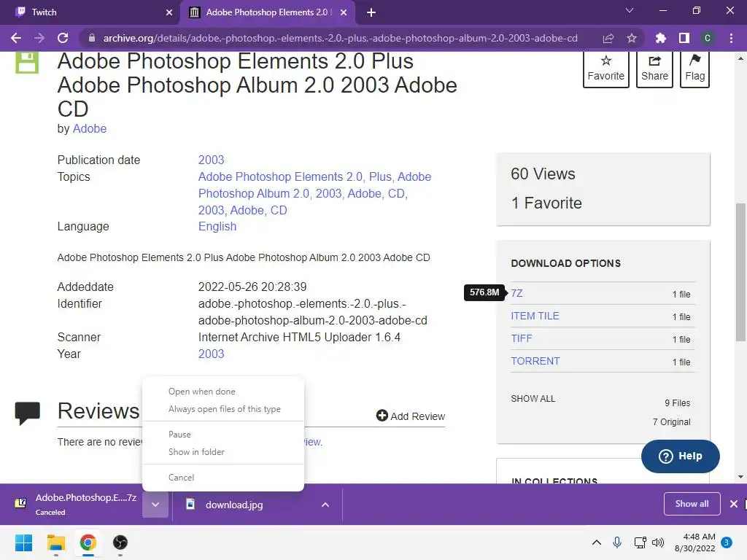Screen dimensions: 747x560
Task: Toggle the browser side panel icon
Action: click(684, 38)
